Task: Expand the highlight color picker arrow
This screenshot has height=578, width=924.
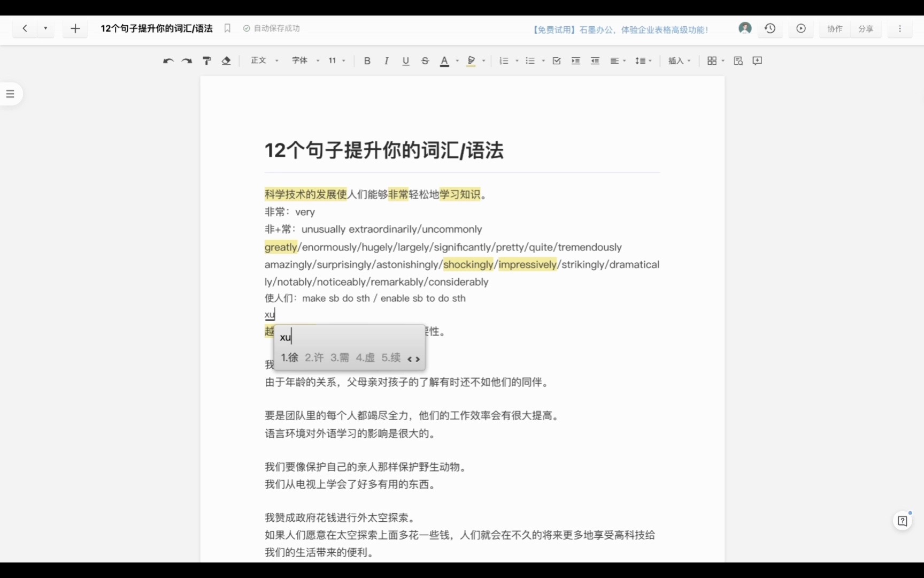Action: tap(484, 61)
